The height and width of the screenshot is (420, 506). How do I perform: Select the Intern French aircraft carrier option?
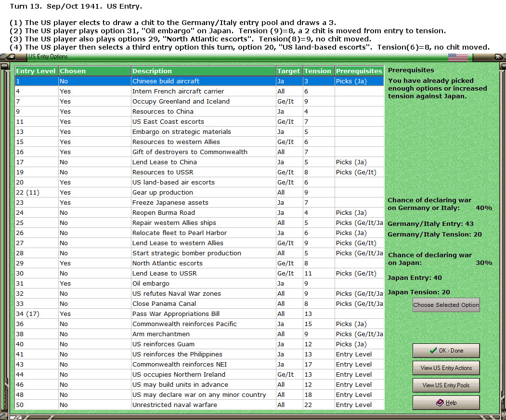click(x=199, y=92)
